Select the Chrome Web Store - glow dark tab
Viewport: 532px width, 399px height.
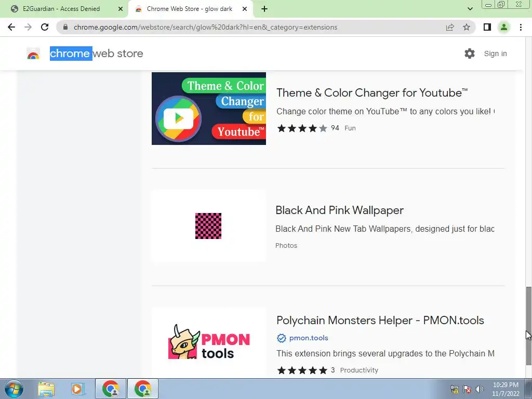point(190,9)
